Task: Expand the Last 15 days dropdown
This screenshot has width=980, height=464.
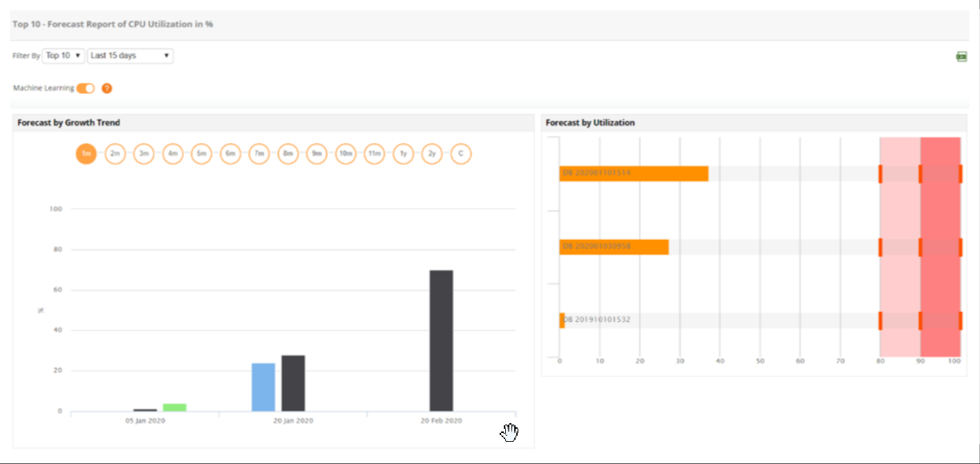Action: pyautogui.click(x=130, y=56)
